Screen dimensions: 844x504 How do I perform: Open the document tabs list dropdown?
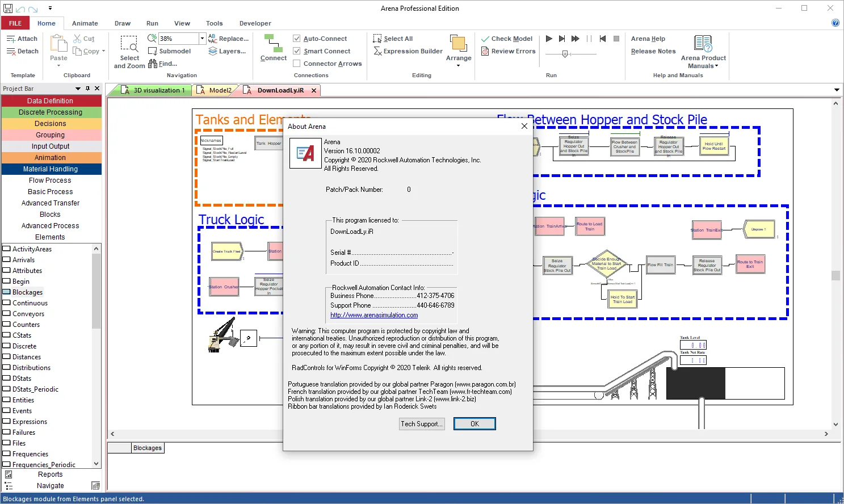click(x=837, y=90)
